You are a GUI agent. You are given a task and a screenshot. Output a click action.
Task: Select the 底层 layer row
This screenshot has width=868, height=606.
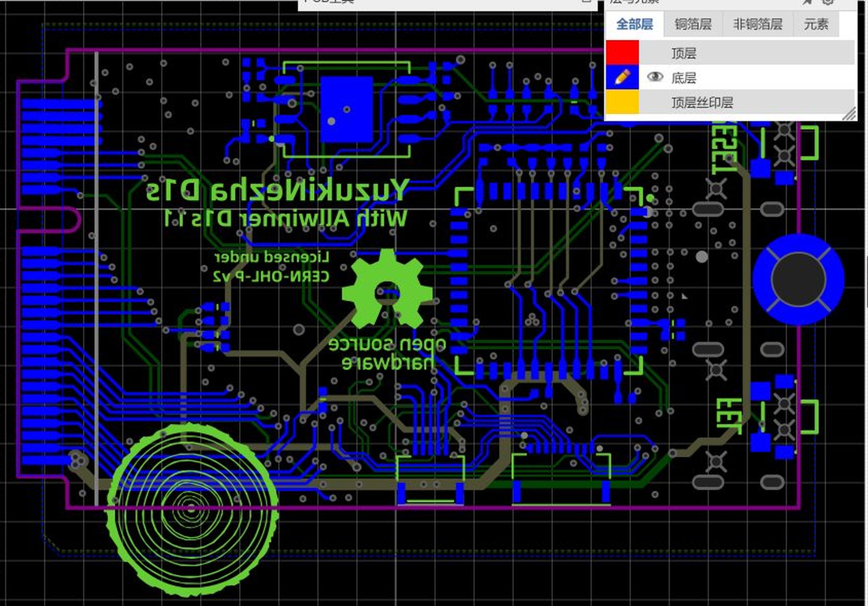731,77
